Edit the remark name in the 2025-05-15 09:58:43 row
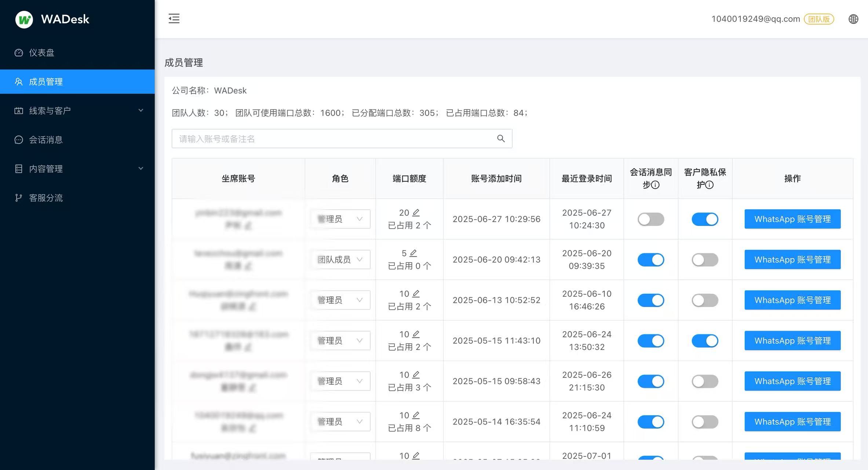This screenshot has width=868, height=470. tap(252, 387)
